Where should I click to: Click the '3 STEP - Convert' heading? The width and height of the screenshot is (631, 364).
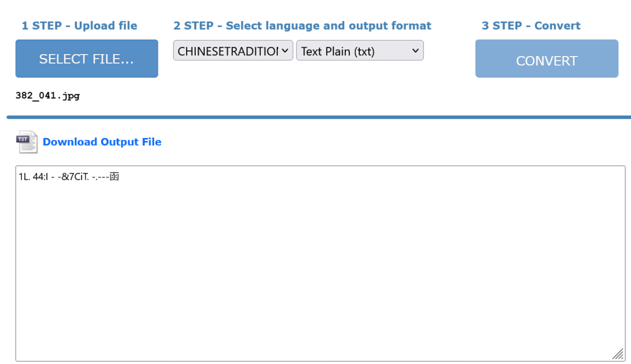click(x=531, y=26)
